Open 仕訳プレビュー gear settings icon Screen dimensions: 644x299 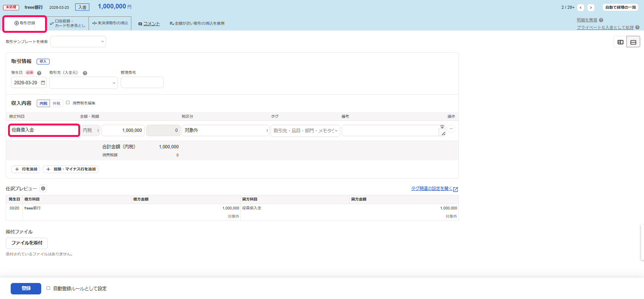point(43,188)
